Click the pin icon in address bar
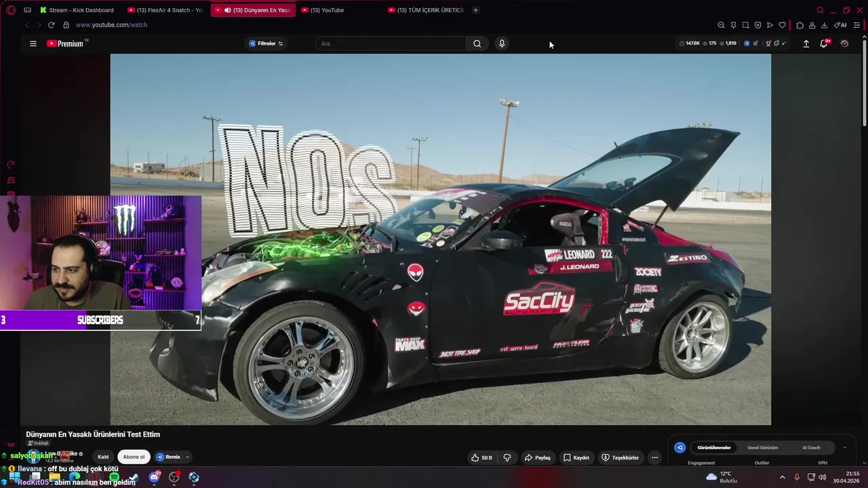 pyautogui.click(x=733, y=25)
